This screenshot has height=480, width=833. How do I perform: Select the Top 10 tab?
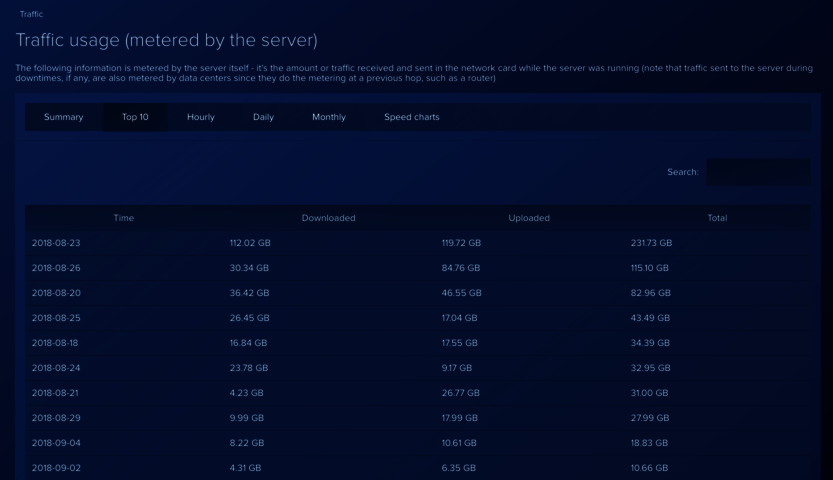click(135, 117)
